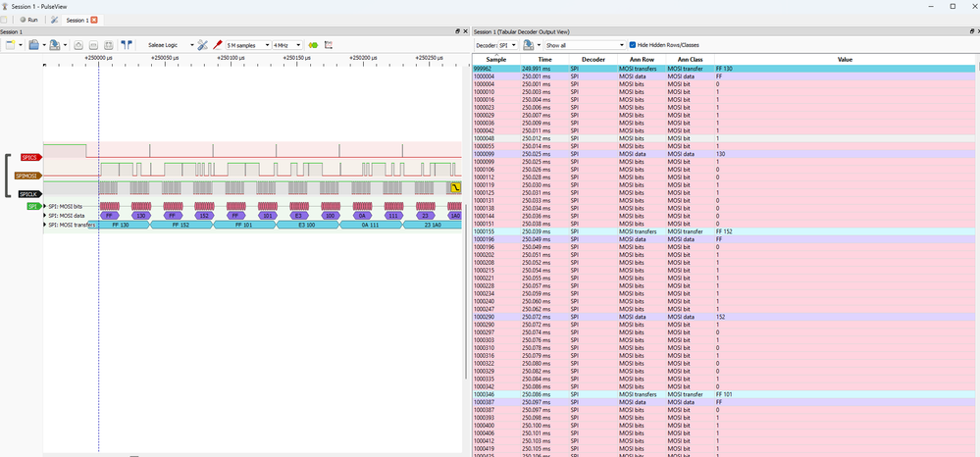Open the 4 MHz sample rate dropdown

pos(286,45)
